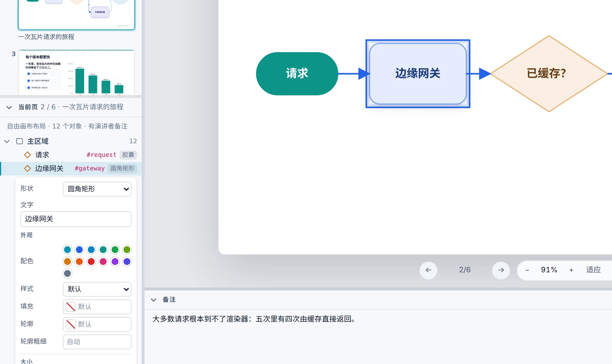Select slide 2 thumbnail 一次瓦片请求的旅程
The height and width of the screenshot is (364, 612).
(x=76, y=15)
